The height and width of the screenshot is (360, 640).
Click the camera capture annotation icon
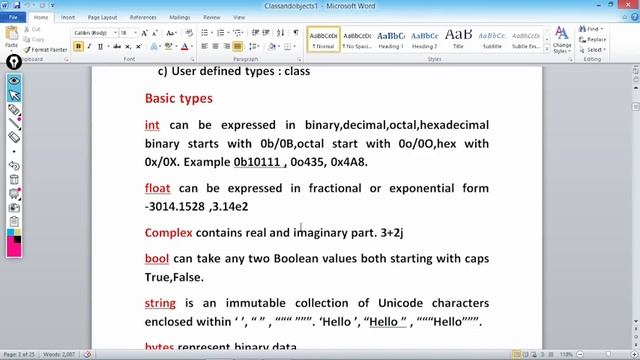coord(14,208)
